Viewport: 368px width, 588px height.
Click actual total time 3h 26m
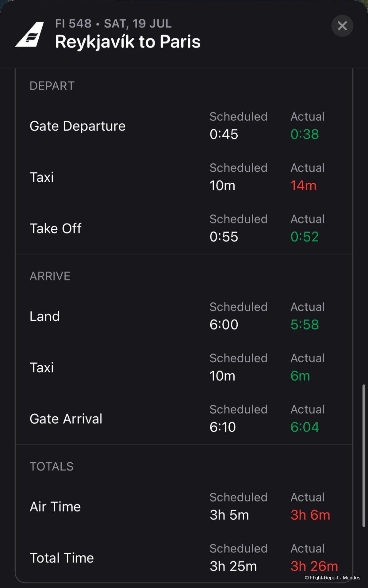[x=314, y=566]
